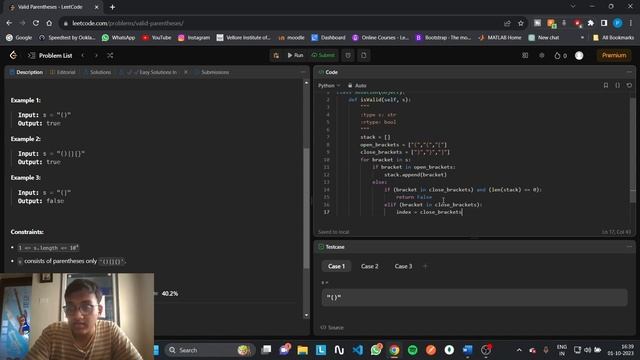This screenshot has width=640, height=360.
Task: Run the code
Action: 295,55
